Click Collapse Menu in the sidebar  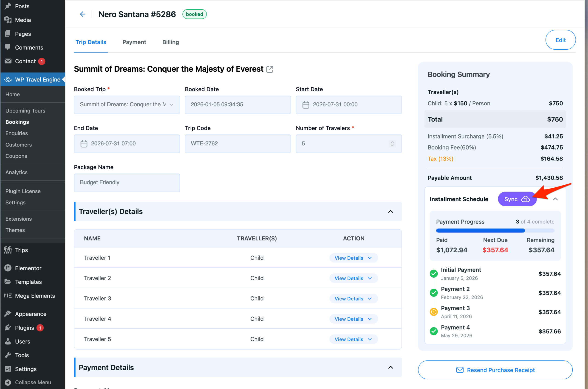coord(33,382)
